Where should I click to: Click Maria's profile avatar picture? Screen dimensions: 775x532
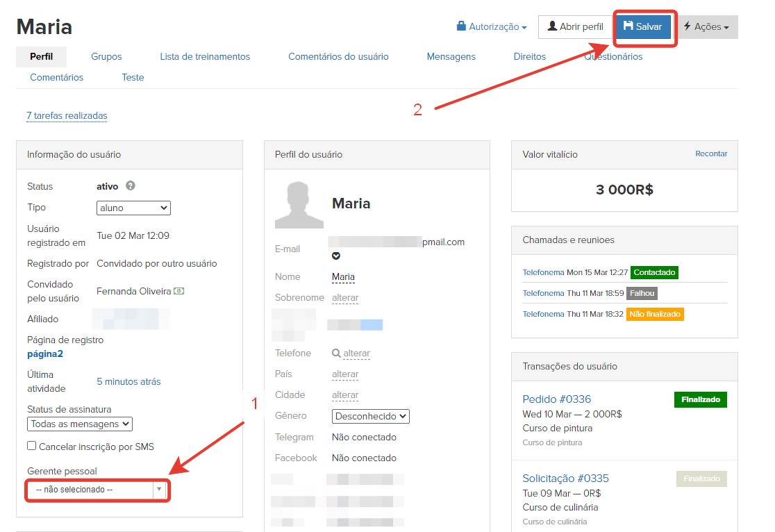pyautogui.click(x=299, y=205)
